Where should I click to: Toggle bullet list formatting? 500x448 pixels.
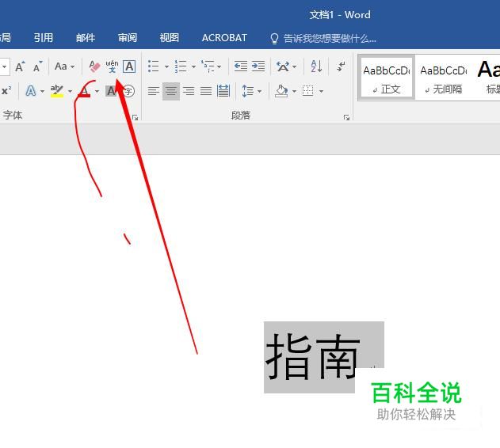154,66
